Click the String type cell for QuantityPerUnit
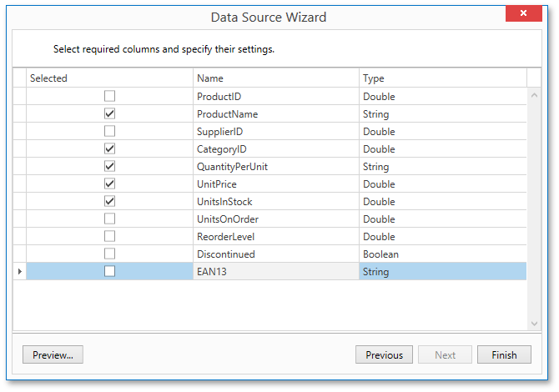 [443, 166]
